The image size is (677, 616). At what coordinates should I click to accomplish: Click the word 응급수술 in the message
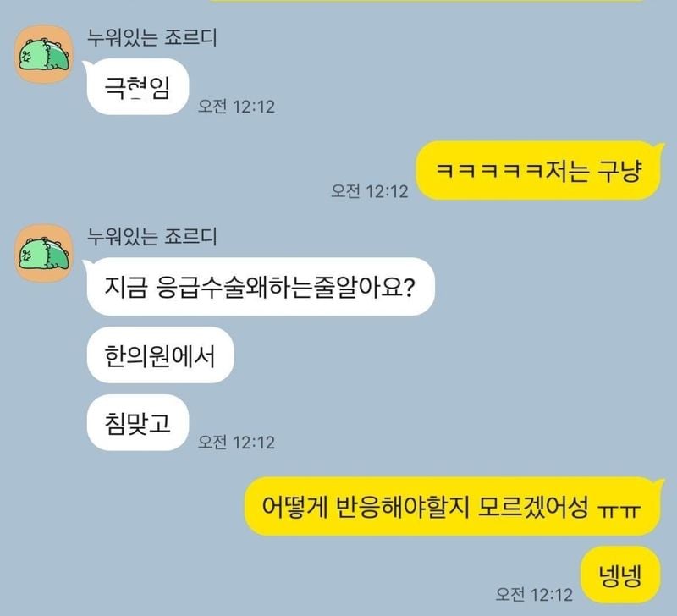pyautogui.click(x=200, y=287)
